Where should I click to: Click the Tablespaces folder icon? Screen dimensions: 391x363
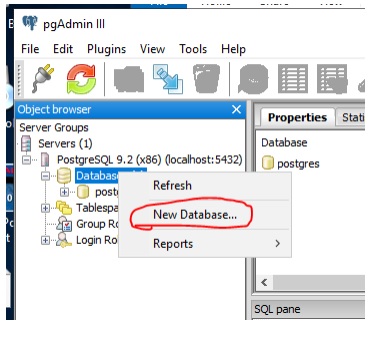[x=64, y=208]
